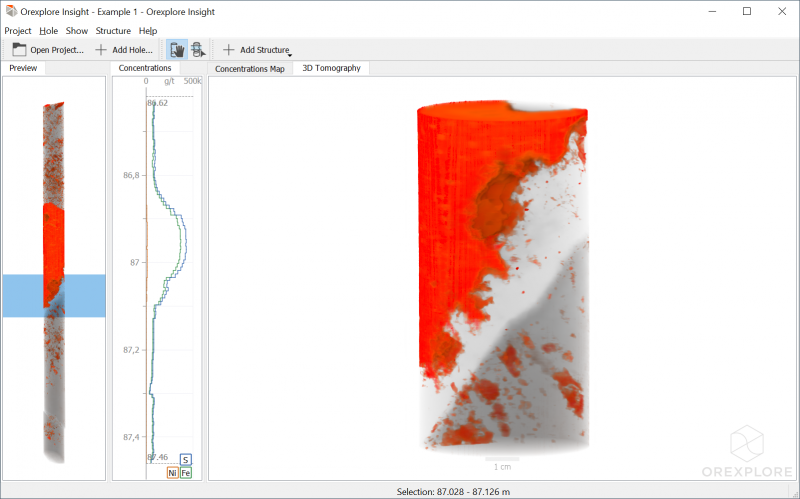Open the Show menu

point(77,31)
